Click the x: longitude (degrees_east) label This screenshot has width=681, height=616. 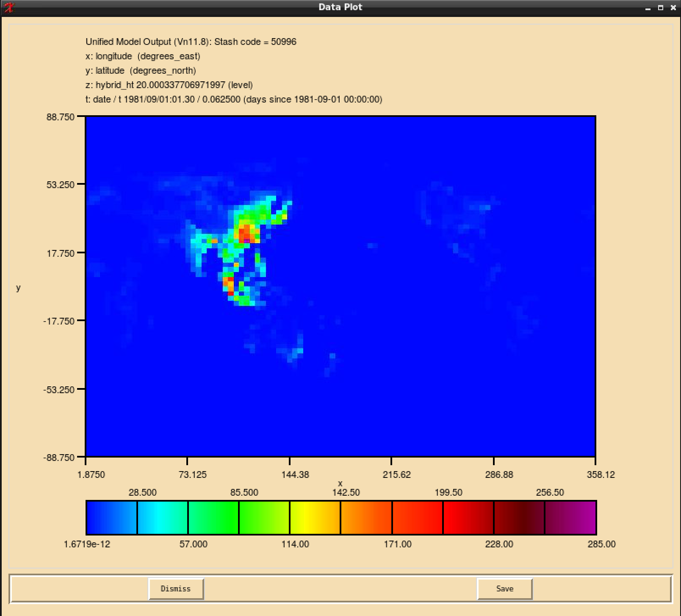(x=143, y=56)
